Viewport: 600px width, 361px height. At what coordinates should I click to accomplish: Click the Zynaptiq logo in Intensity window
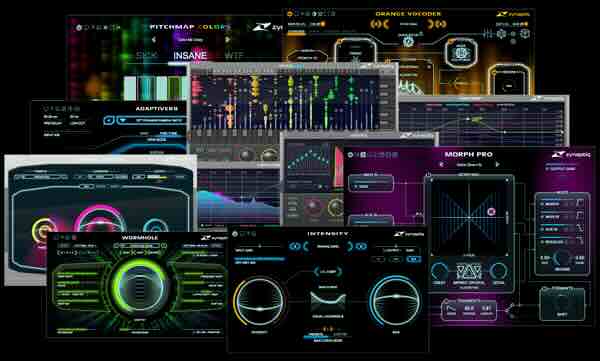click(x=409, y=234)
